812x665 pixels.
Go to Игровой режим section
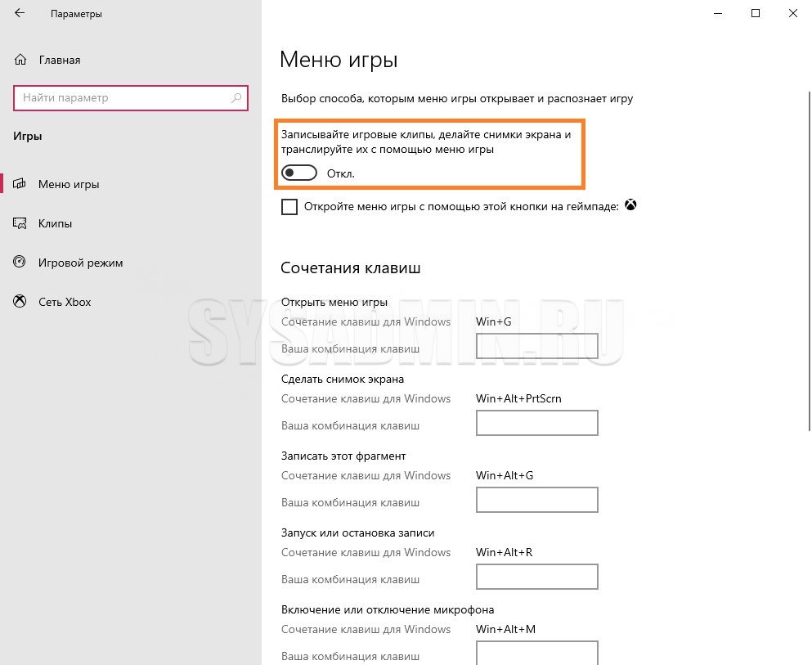tap(80, 263)
